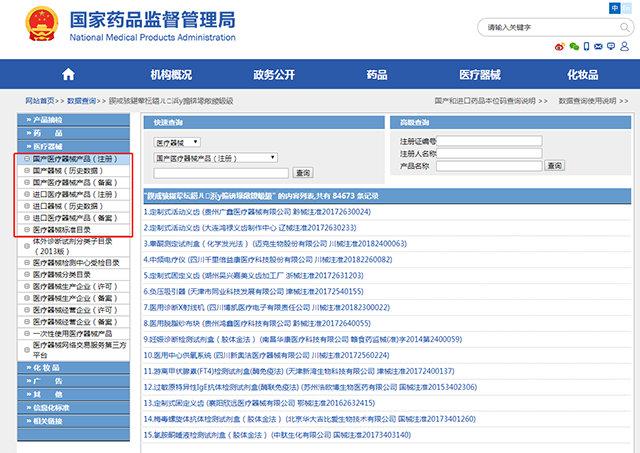Viewport: 640px width, 453px height.
Task: Focus the 产品名称 input field
Action: tap(489, 165)
